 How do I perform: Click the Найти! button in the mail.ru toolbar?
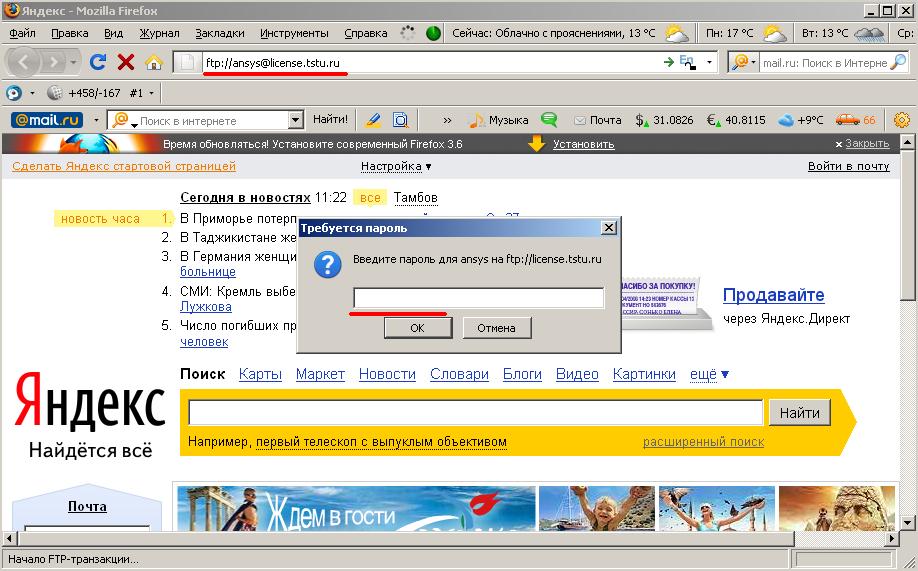330,119
